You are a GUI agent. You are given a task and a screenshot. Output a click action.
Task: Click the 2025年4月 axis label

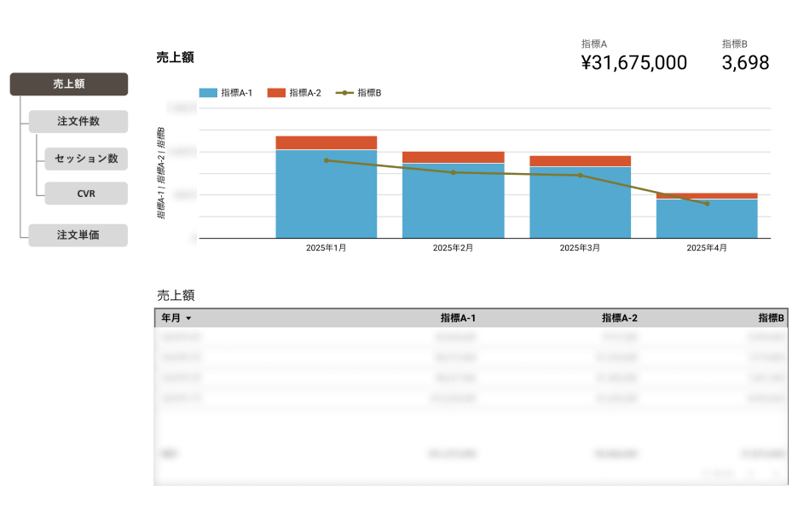tap(707, 248)
